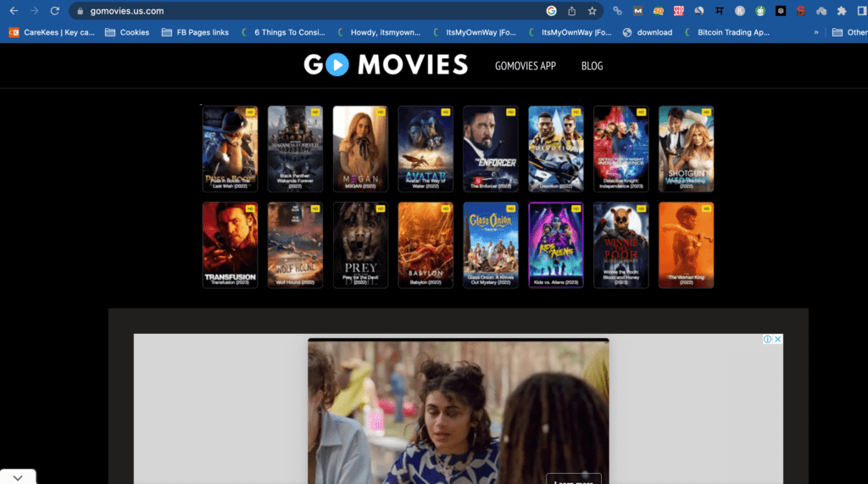Screen dimensions: 868x484
Task: Click the HD badge on The Woman King
Action: pos(706,209)
